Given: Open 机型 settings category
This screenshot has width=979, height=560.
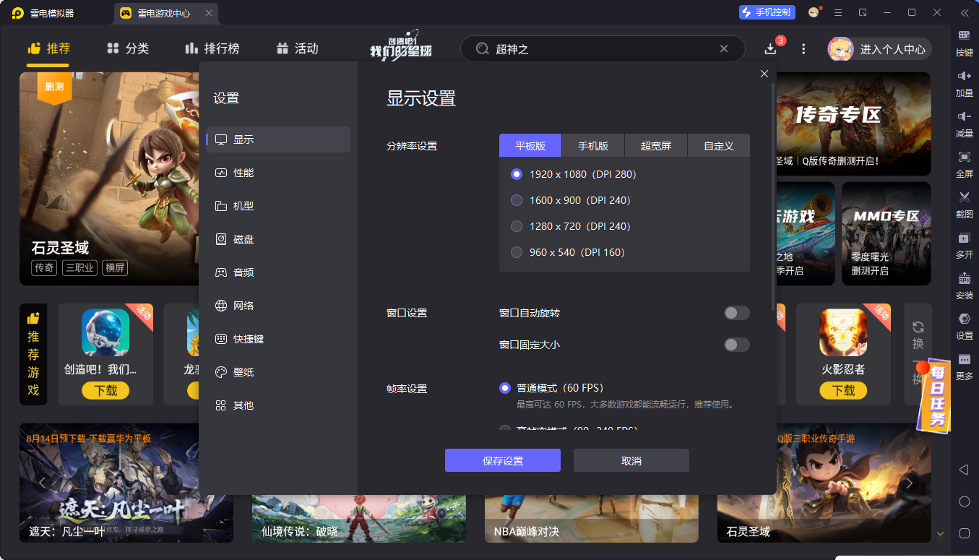Looking at the screenshot, I should coord(278,206).
